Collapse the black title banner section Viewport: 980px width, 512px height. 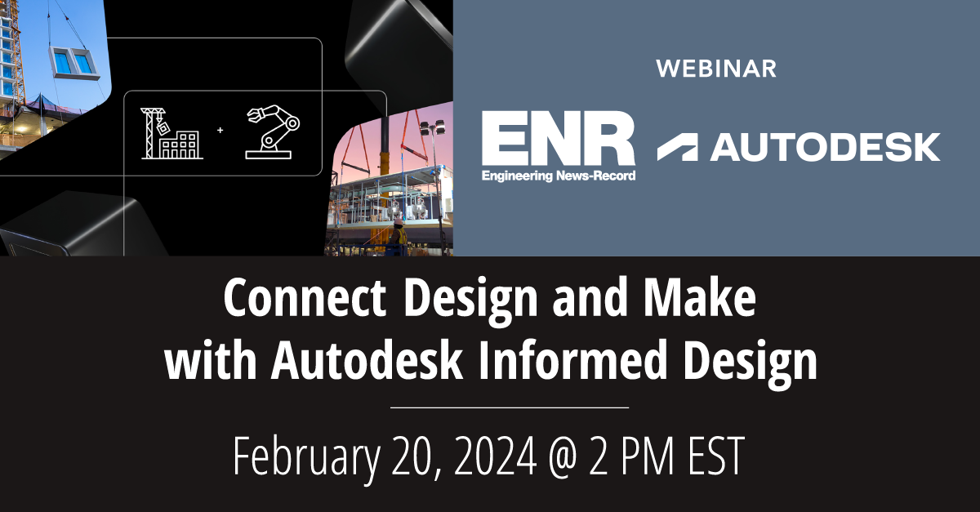coord(490,384)
